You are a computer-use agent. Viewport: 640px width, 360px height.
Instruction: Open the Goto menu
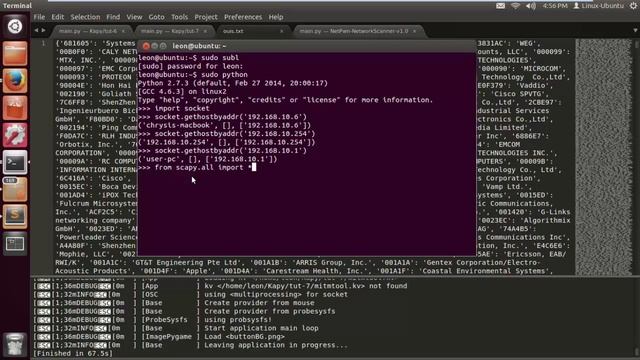click(x=156, y=17)
